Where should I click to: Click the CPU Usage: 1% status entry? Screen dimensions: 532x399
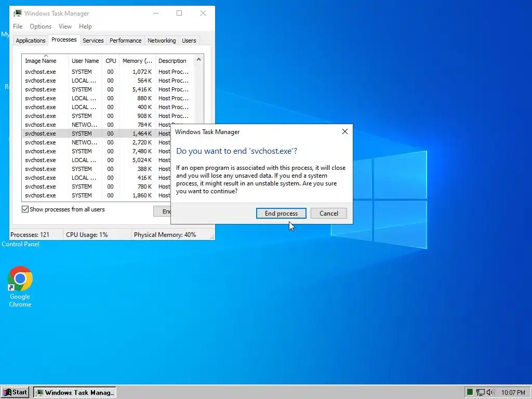87,234
